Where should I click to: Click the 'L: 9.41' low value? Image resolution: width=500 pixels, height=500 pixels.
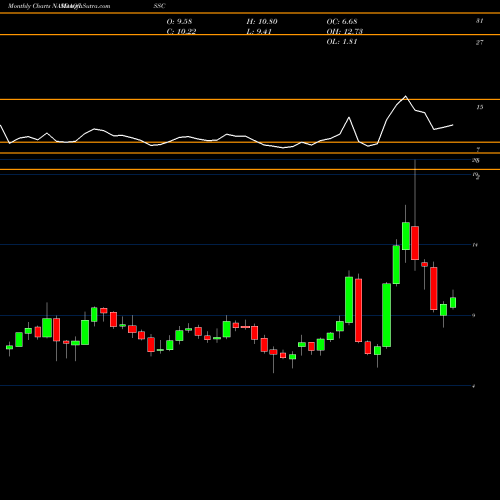[x=259, y=32]
